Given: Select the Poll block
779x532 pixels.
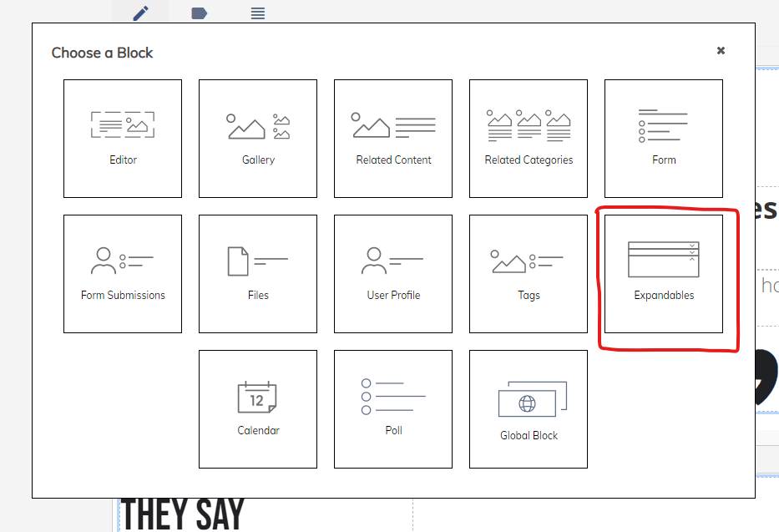Looking at the screenshot, I should (393, 409).
